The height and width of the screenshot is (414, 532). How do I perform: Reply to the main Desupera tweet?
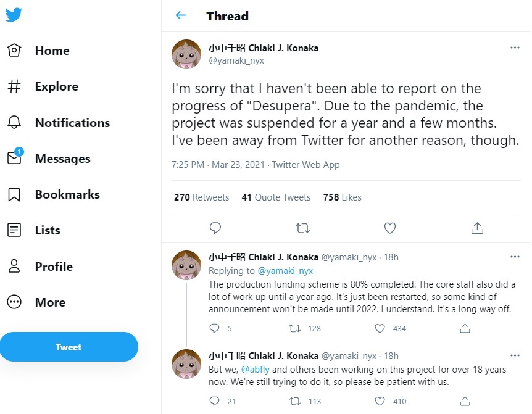[215, 228]
